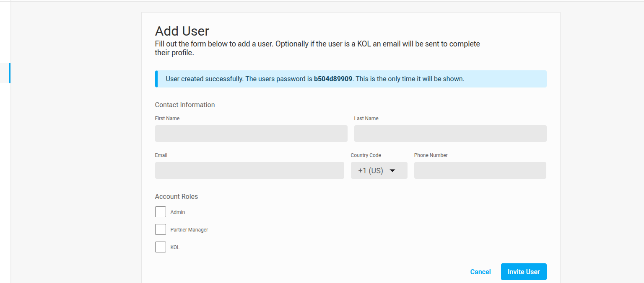Click the Account Roles section heading
Viewport: 644px width, 283px height.
(177, 196)
